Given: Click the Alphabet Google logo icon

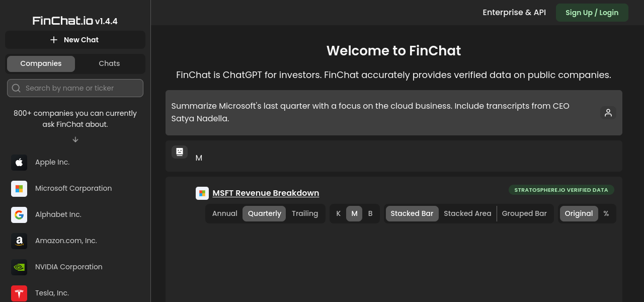Looking at the screenshot, I should point(19,214).
